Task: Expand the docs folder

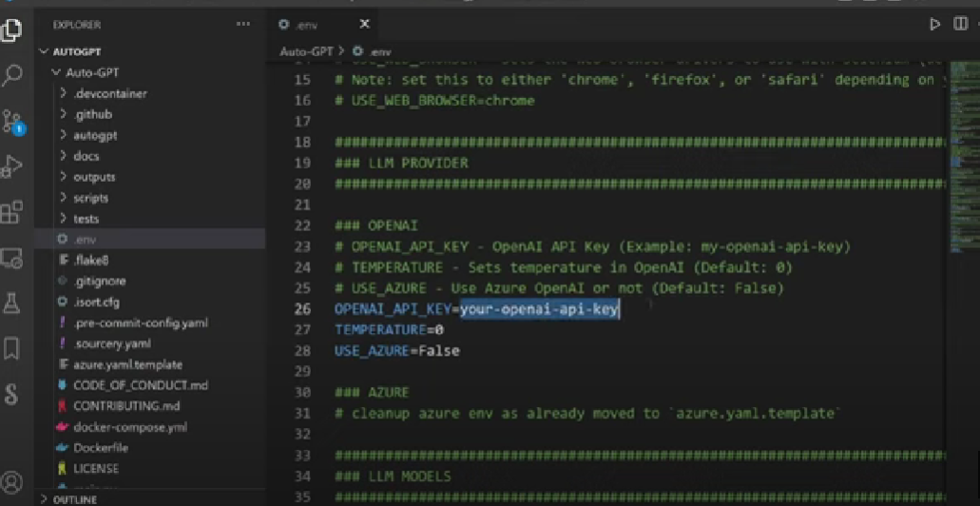Action: [86, 156]
